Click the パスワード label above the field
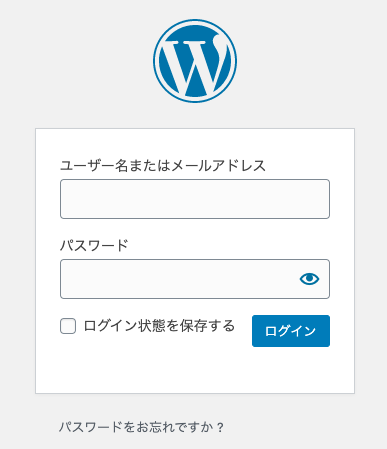Screen dimensions: 387x449 [94, 245]
